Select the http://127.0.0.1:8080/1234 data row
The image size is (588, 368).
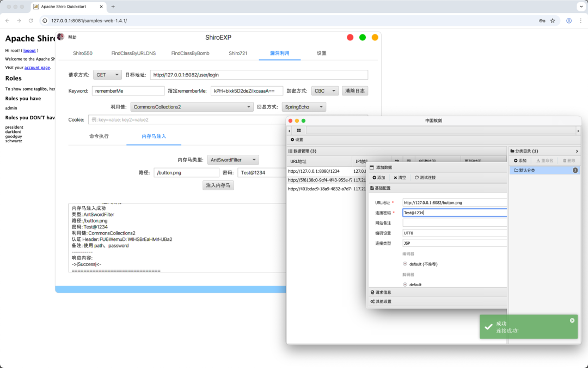327,171
